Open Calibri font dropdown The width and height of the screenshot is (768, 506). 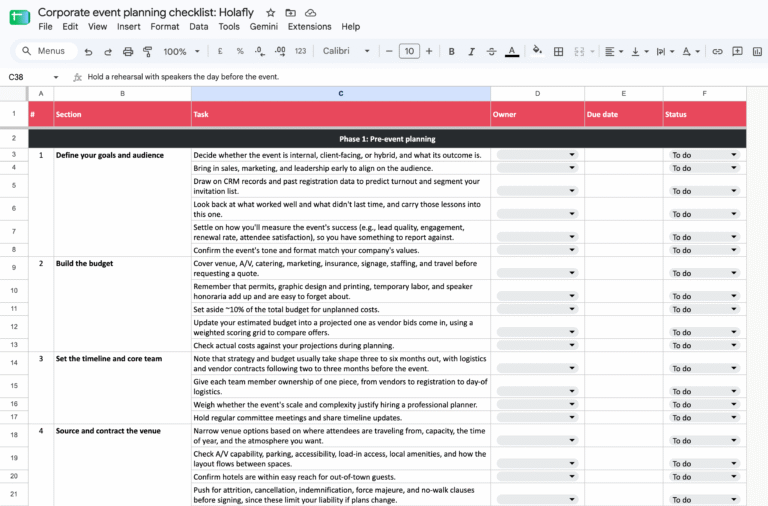point(346,51)
